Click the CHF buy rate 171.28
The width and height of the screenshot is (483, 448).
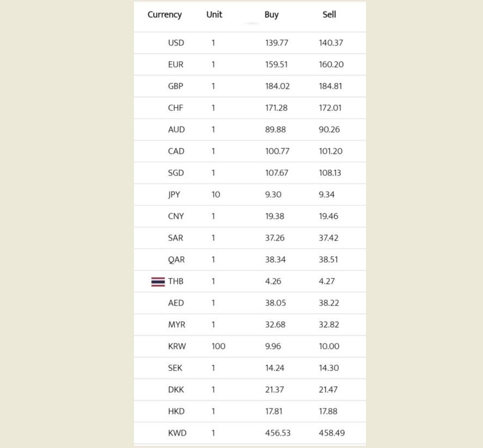(x=276, y=108)
